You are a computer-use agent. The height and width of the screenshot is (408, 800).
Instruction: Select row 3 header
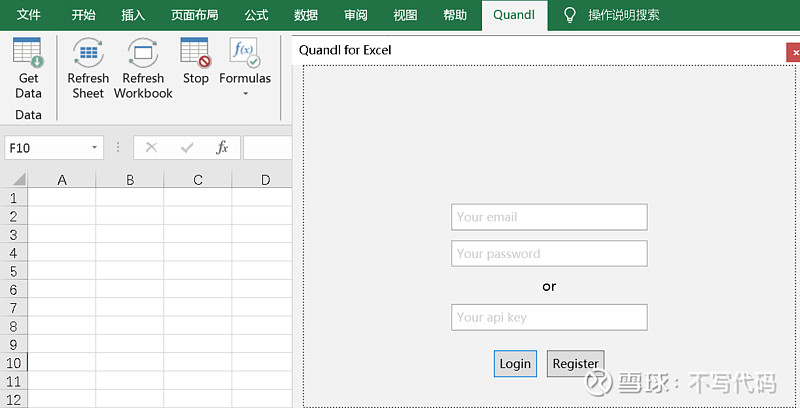click(13, 234)
